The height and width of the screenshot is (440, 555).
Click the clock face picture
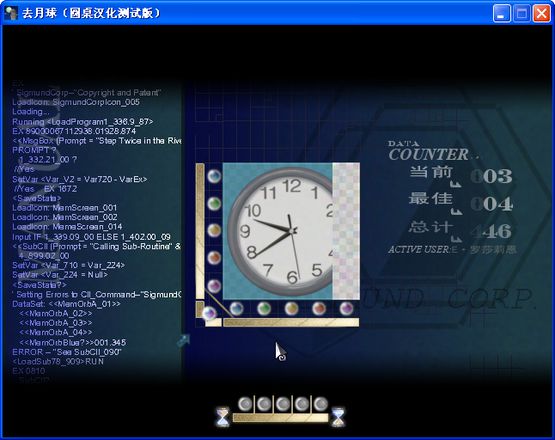point(278,231)
